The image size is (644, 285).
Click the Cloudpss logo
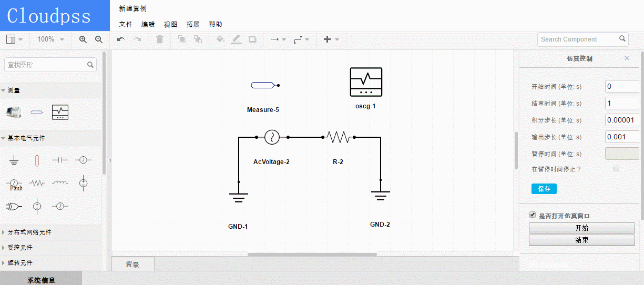[55, 16]
